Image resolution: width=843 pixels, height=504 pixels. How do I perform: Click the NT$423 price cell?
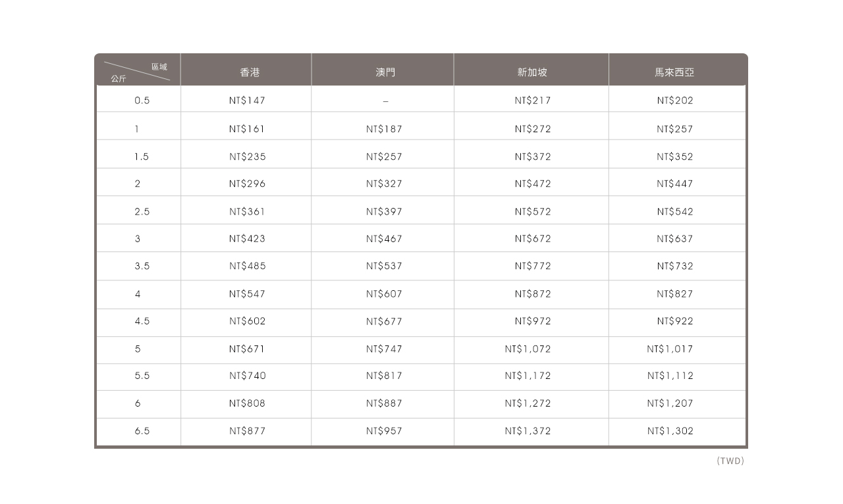[247, 239]
